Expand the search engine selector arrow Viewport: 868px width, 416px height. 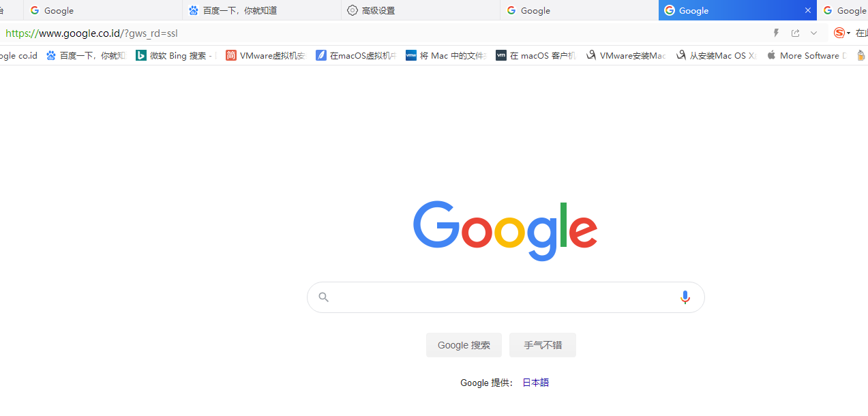click(x=849, y=33)
